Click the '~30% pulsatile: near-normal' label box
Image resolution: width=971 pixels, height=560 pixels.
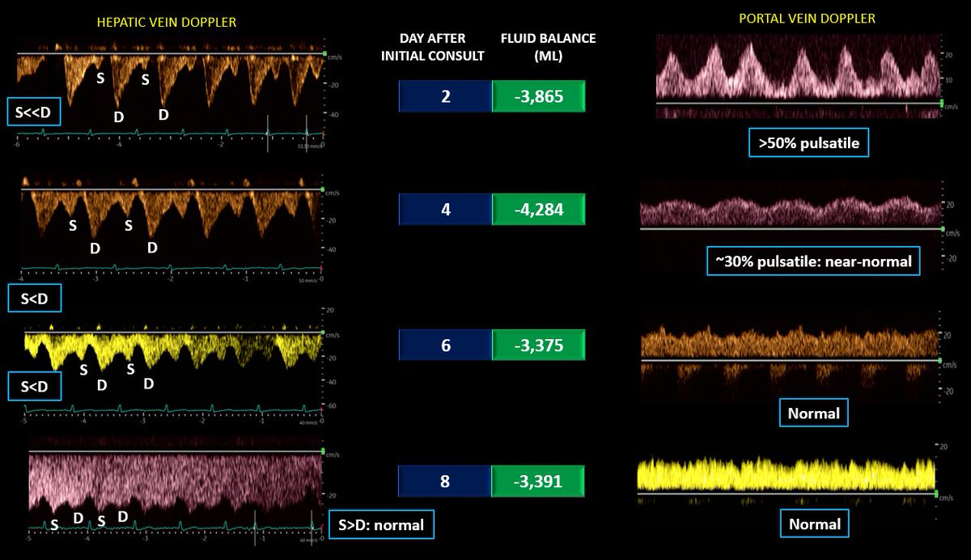click(813, 261)
